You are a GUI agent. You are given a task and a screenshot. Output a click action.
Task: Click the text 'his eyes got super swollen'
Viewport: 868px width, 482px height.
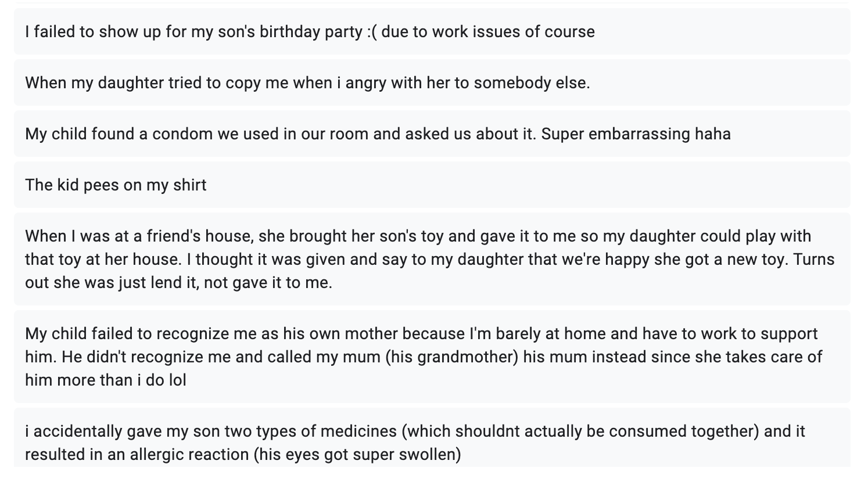click(x=357, y=455)
